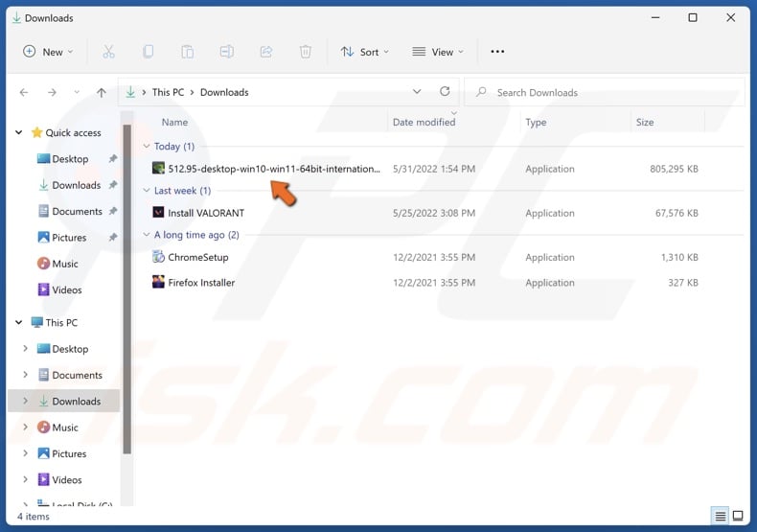The image size is (757, 532).
Task: Sort by the Name column header
Action: pos(174,122)
